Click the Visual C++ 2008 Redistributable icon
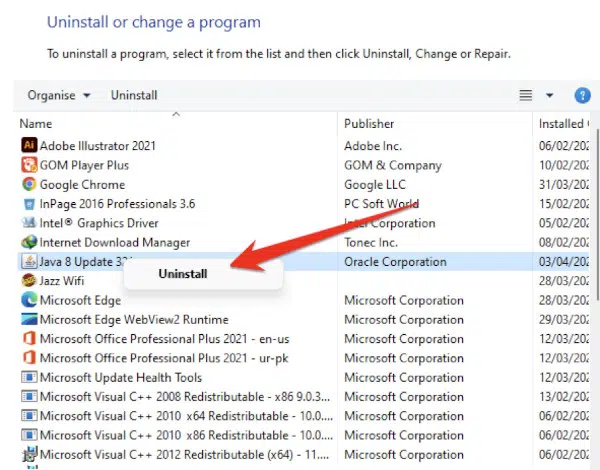This screenshot has width=600, height=470. [x=29, y=396]
